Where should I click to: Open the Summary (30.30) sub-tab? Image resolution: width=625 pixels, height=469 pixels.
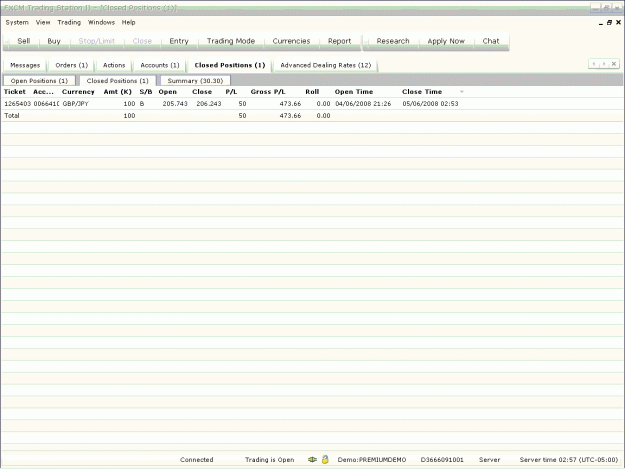pos(195,80)
